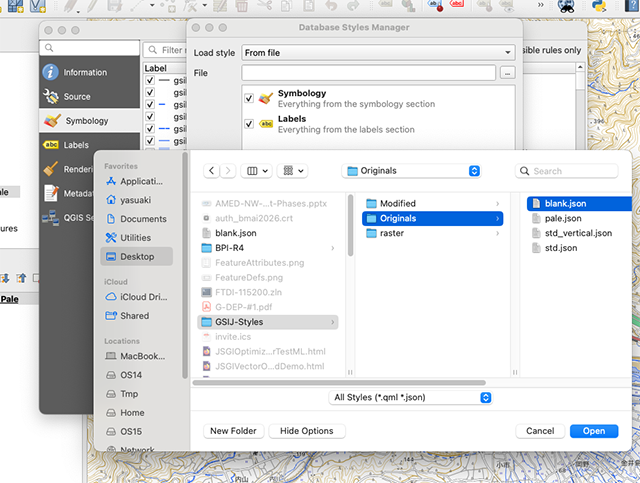Click the trash delete toolbar icon
Screen dimensions: 640x483
coord(242,5)
